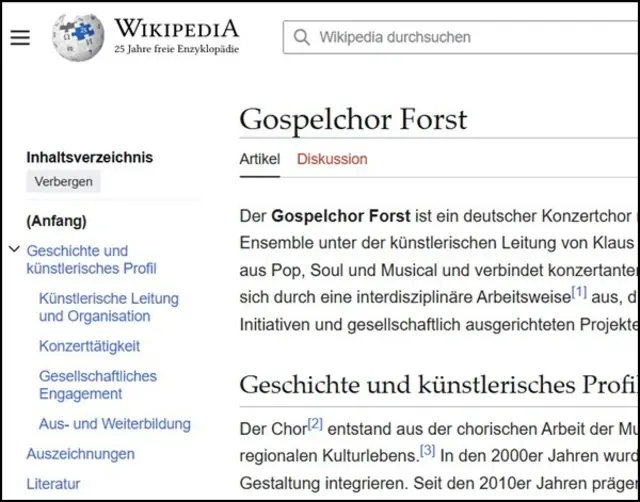This screenshot has height=502, width=640.
Task: Open Geschichte und künstlerisches Profil contents link
Action: [91, 260]
